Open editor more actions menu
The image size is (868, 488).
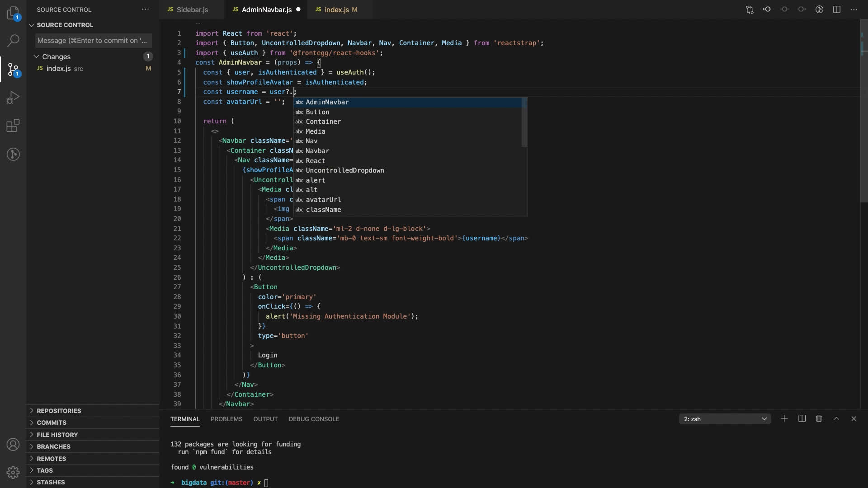[x=854, y=9]
